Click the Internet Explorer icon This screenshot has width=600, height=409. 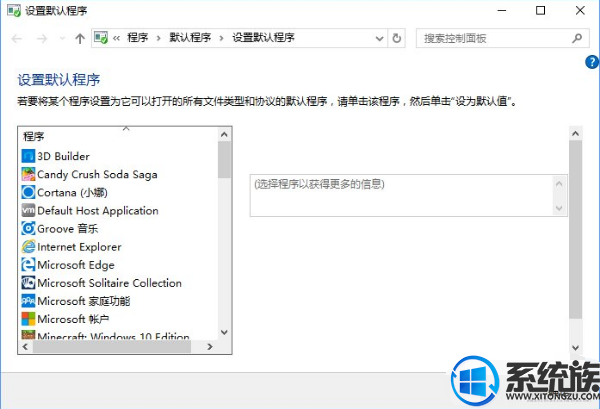pyautogui.click(x=28, y=246)
